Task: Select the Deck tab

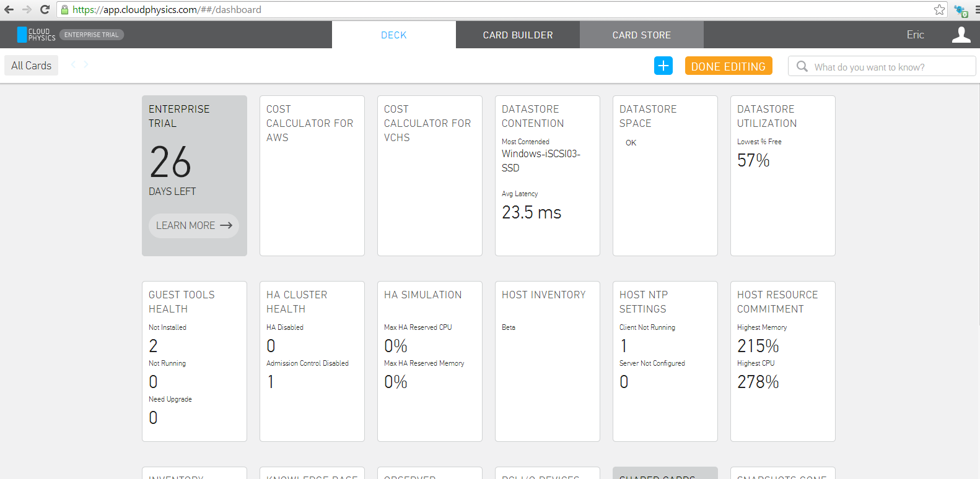Action: click(x=393, y=35)
